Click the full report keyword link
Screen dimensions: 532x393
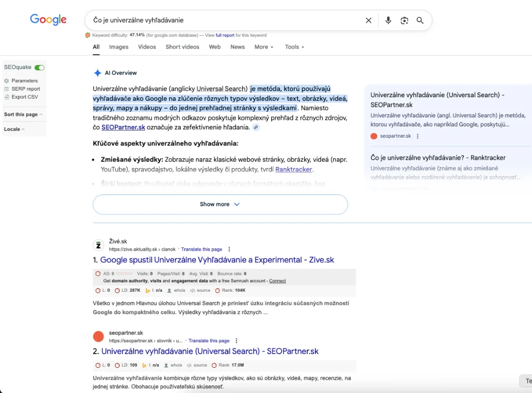[225, 35]
